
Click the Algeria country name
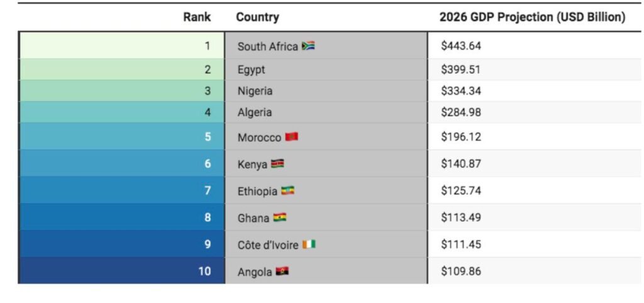point(255,113)
